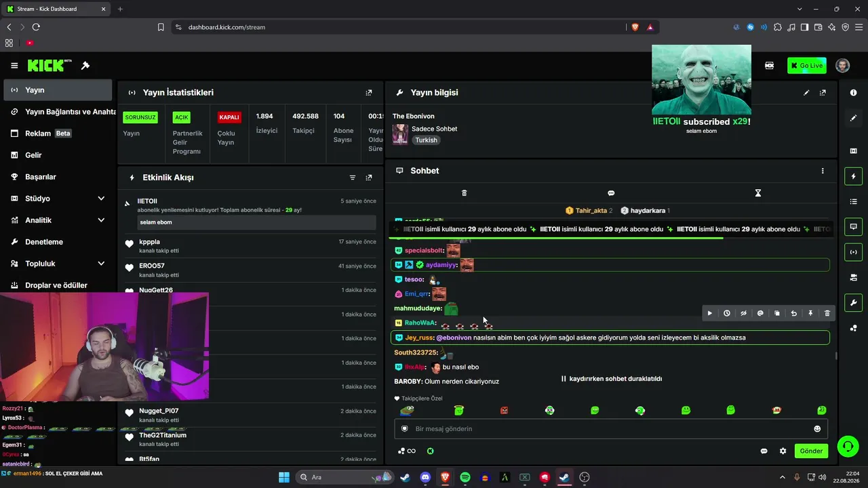Viewport: 868px width, 488px height.
Task: Toggle the list panel icon in right rail
Action: tap(853, 201)
